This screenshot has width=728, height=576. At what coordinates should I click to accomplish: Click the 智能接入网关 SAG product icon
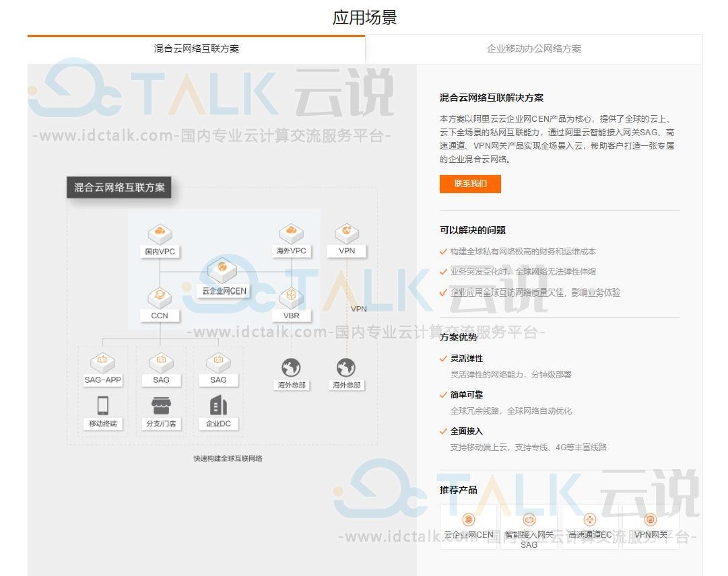tap(529, 519)
